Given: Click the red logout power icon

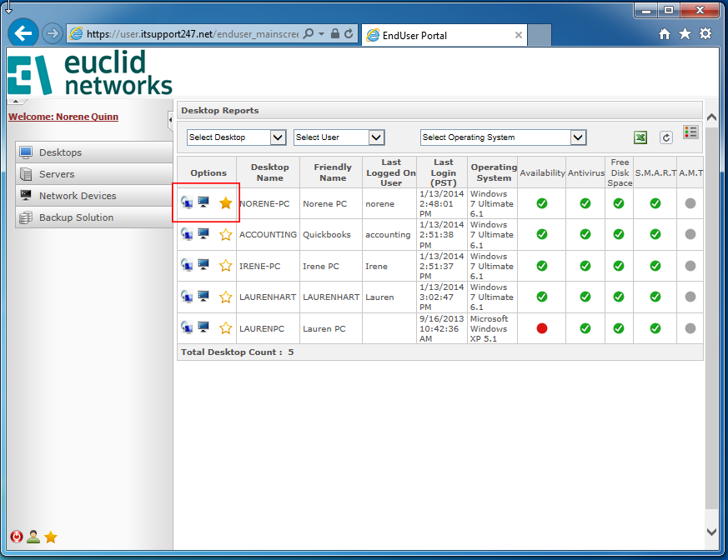Looking at the screenshot, I should [x=17, y=537].
